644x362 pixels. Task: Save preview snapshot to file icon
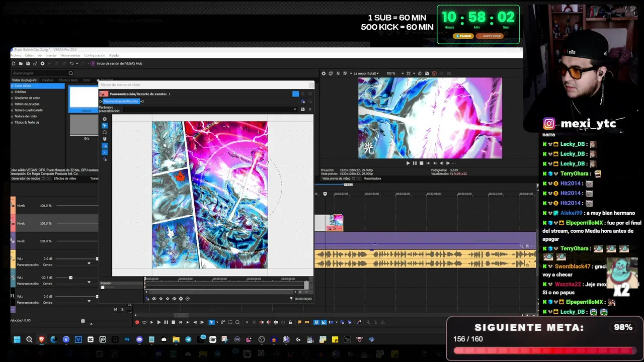(x=427, y=73)
